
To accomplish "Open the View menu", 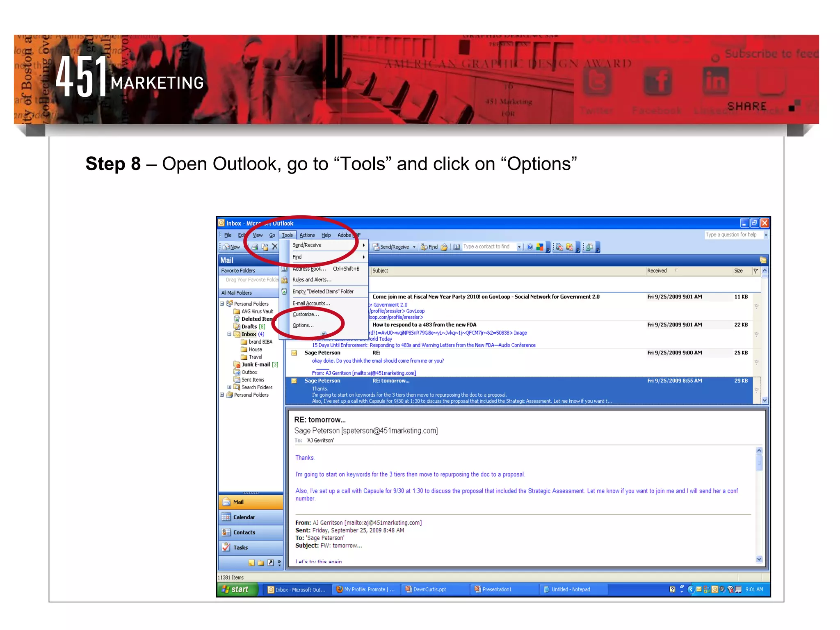I will click(x=258, y=235).
